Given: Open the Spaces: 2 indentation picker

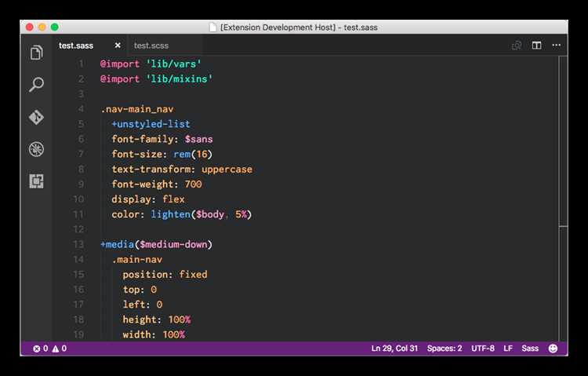Looking at the screenshot, I should click(445, 348).
